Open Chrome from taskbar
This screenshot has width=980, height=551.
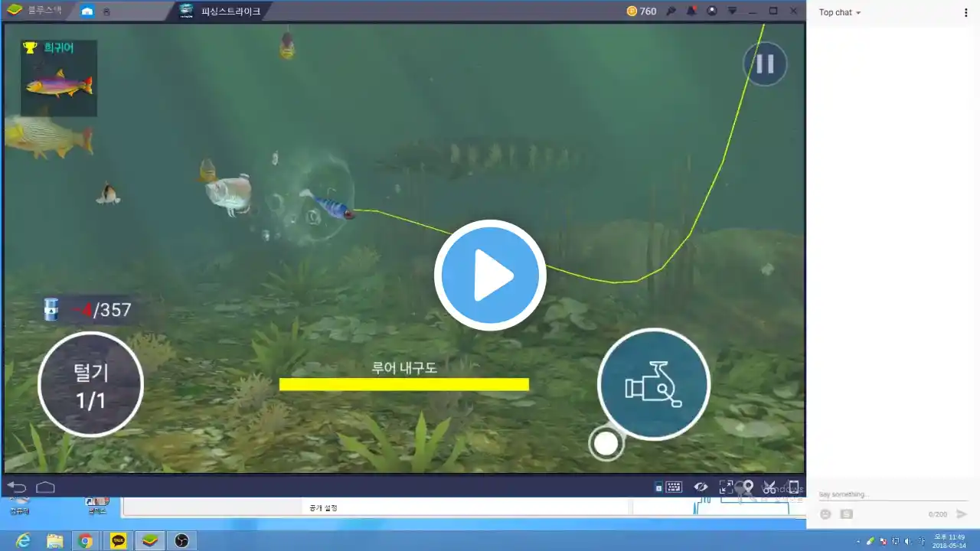click(86, 540)
